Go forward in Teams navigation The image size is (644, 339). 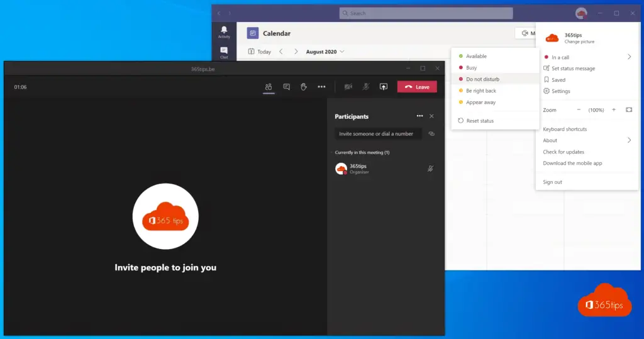point(230,13)
